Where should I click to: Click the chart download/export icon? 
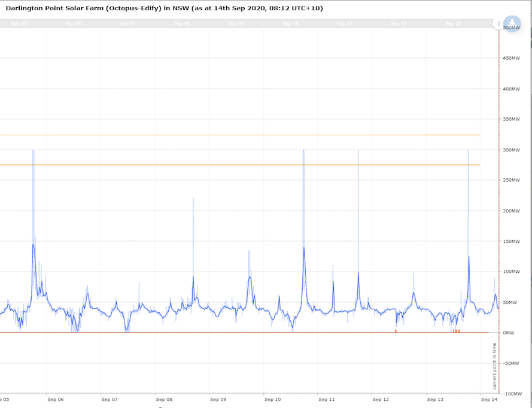[512, 24]
